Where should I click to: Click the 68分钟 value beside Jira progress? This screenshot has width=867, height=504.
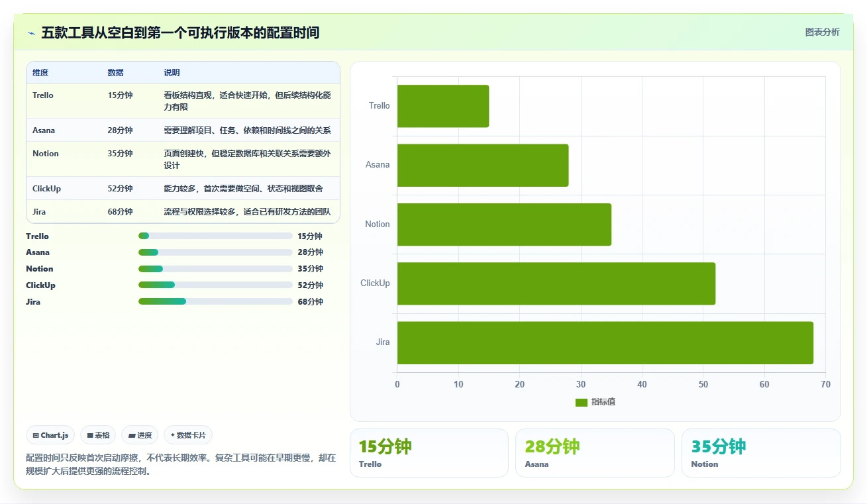click(311, 302)
